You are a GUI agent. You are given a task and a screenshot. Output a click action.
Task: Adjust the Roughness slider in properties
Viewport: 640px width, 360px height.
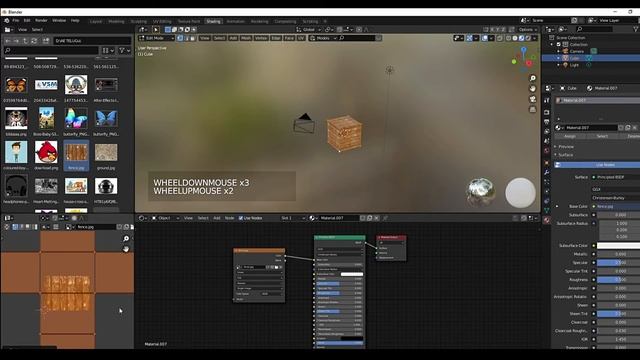tap(618, 280)
